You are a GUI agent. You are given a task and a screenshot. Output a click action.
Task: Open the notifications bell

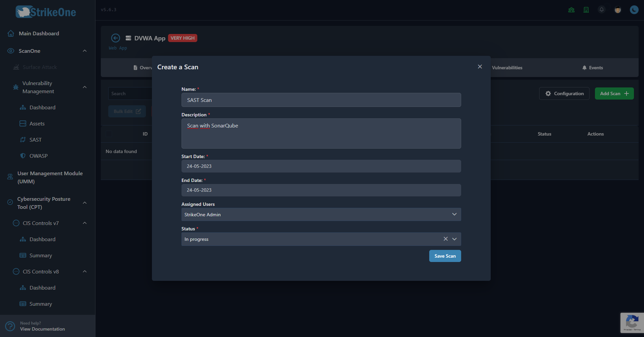point(601,10)
